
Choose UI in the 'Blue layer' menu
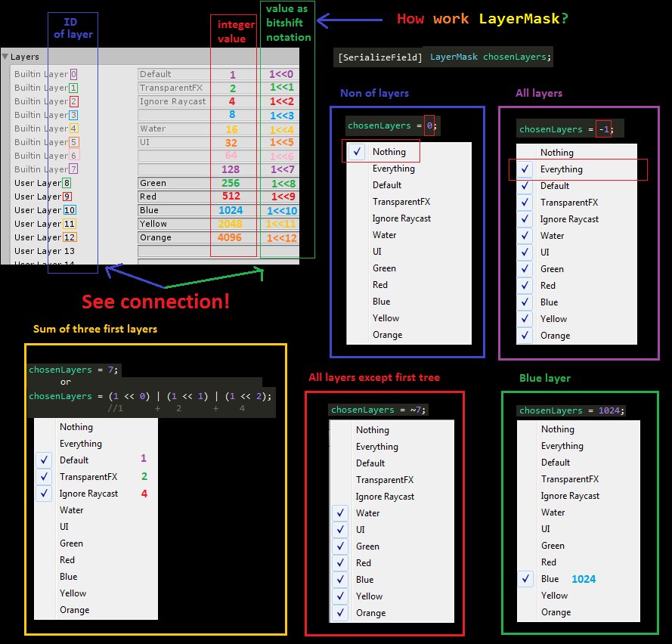pyautogui.click(x=578, y=529)
